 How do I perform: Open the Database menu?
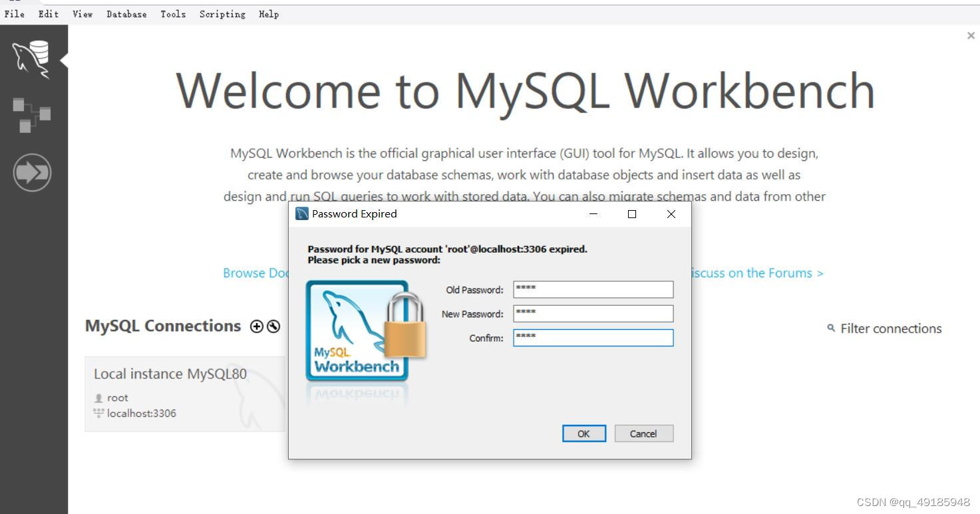point(126,14)
